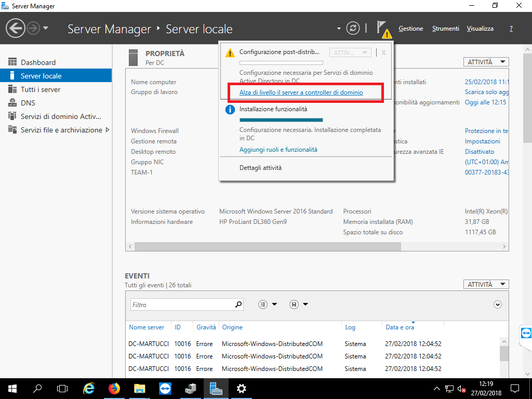The height and width of the screenshot is (399, 532).
Task: Expand the events filter chevron button
Action: click(x=497, y=304)
